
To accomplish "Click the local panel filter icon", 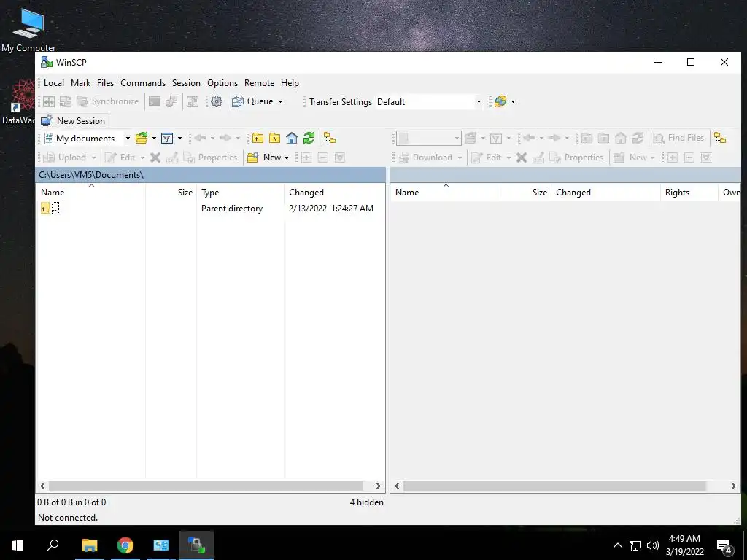I will click(167, 138).
